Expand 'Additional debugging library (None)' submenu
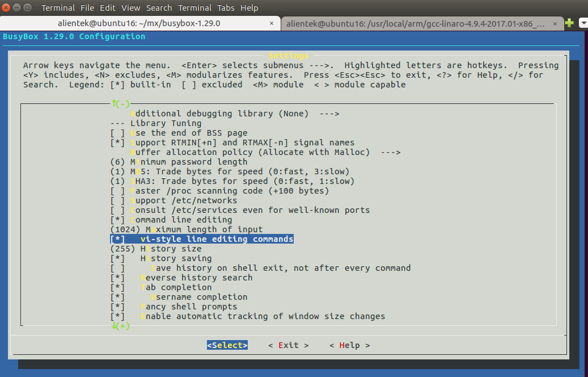This screenshot has height=377, width=588. click(x=235, y=114)
